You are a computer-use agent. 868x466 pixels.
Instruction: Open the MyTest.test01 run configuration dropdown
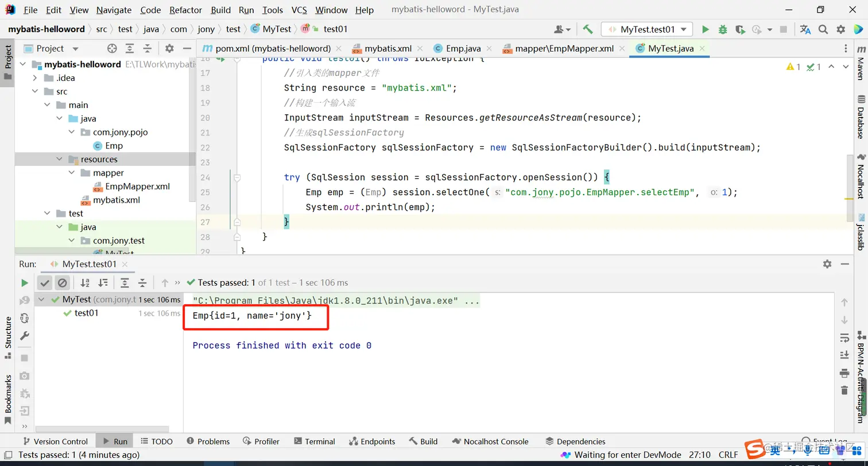(647, 29)
